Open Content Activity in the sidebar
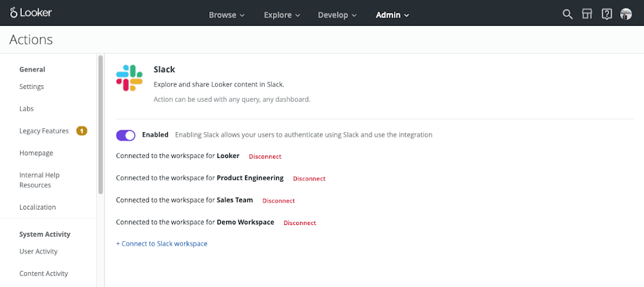Image resolution: width=644 pixels, height=287 pixels. coord(44,273)
